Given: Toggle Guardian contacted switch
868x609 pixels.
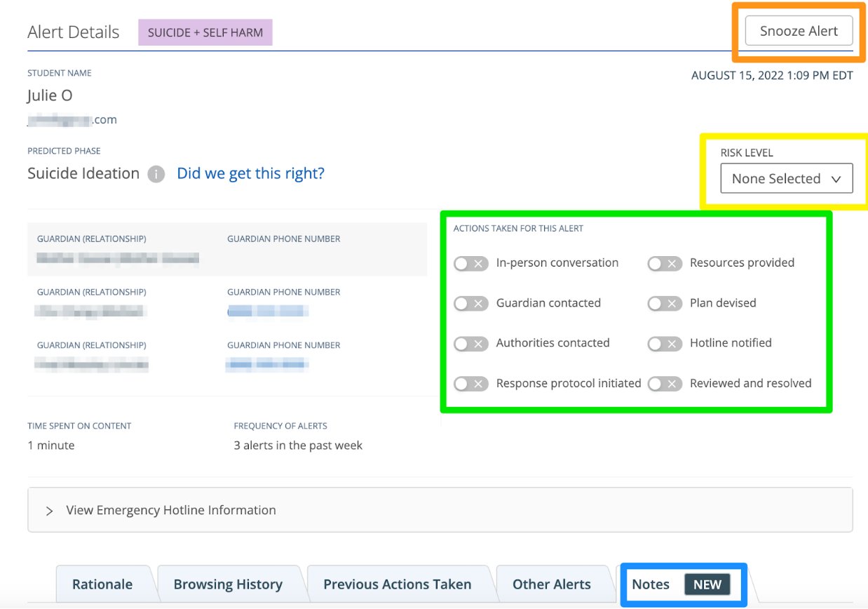Looking at the screenshot, I should tap(471, 304).
